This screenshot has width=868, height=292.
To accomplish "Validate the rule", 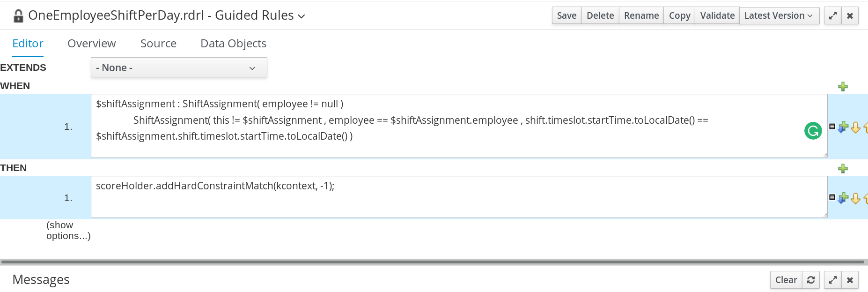I will point(717,15).
